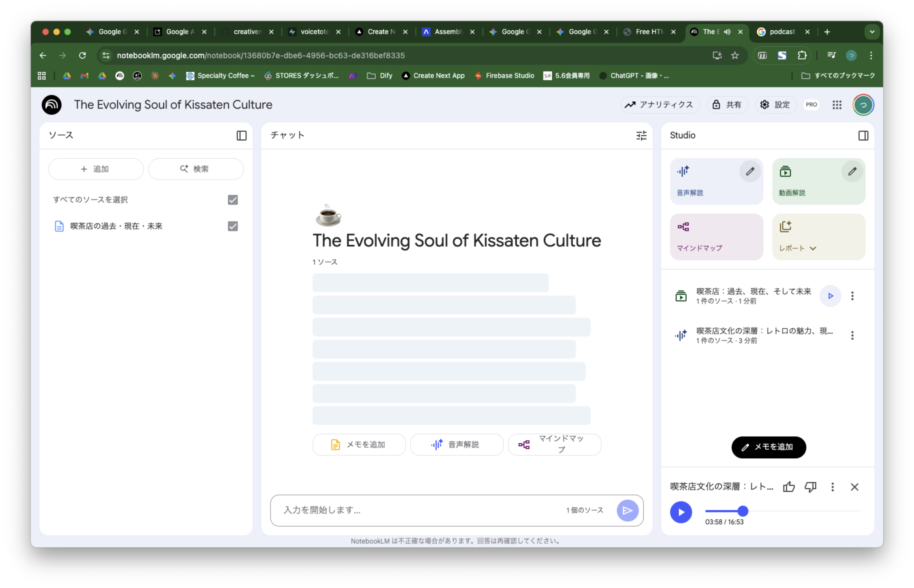Open the 喫茶店の過去・現在・未来 source
Viewport: 914px width, 588px height.
point(116,226)
